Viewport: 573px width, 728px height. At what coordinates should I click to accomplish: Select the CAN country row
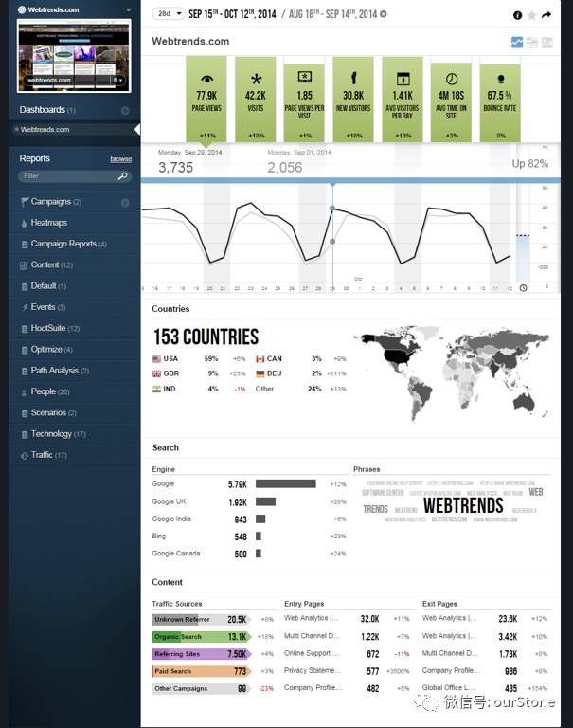301,359
